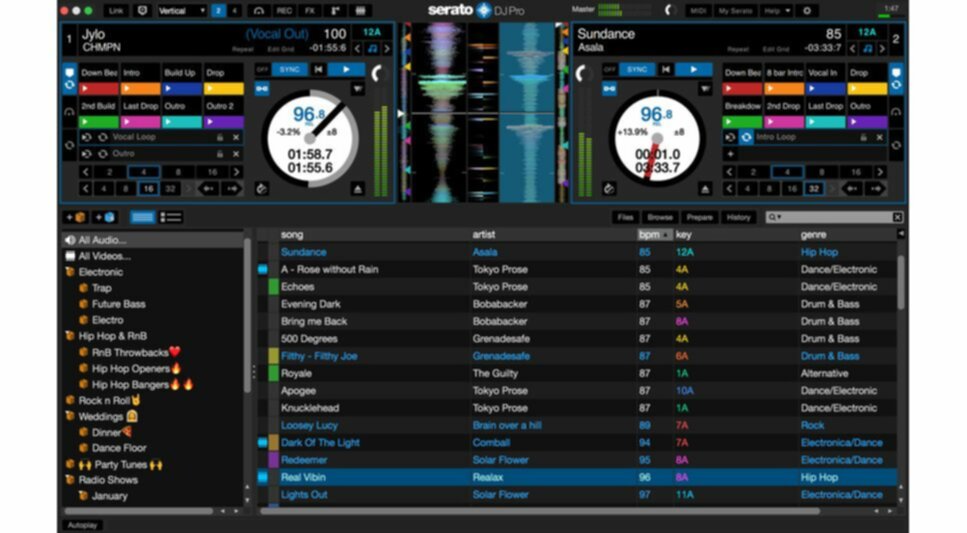Click the headphone cue mix icon in top toolbar
Screen dimensions: 967x533
[258, 10]
